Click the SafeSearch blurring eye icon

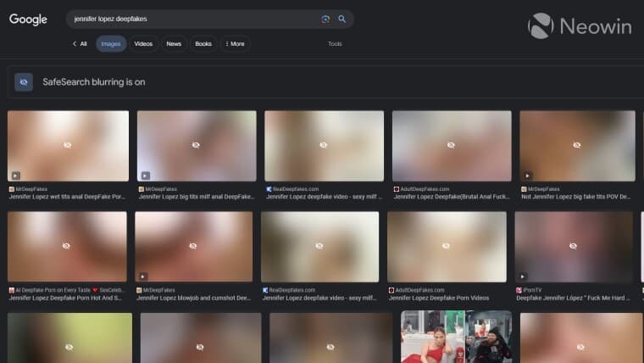24,81
